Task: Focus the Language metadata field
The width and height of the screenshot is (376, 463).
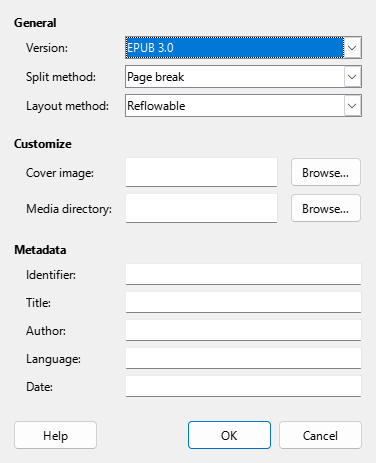Action: 243,358
